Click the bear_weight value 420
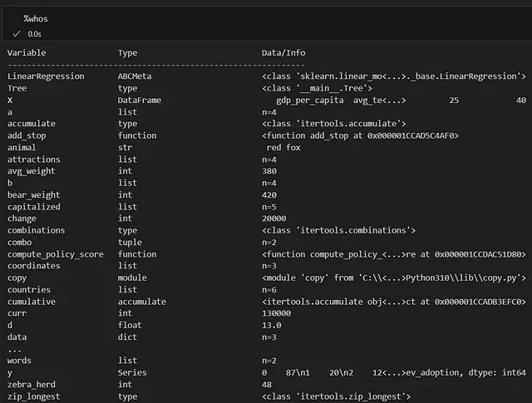 coord(269,195)
